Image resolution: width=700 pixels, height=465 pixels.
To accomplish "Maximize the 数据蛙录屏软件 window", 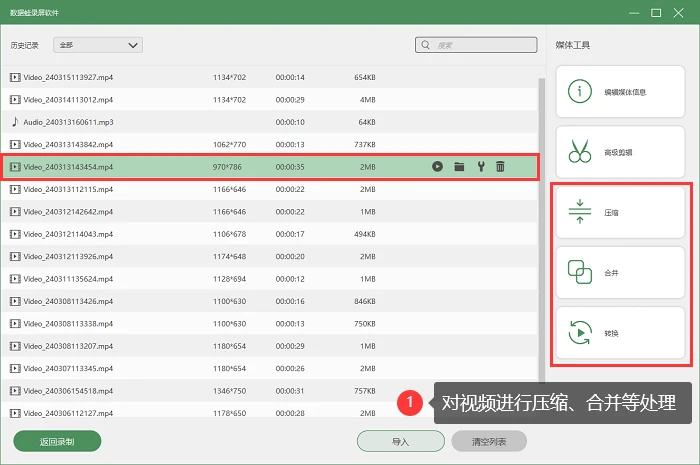I will pyautogui.click(x=656, y=13).
